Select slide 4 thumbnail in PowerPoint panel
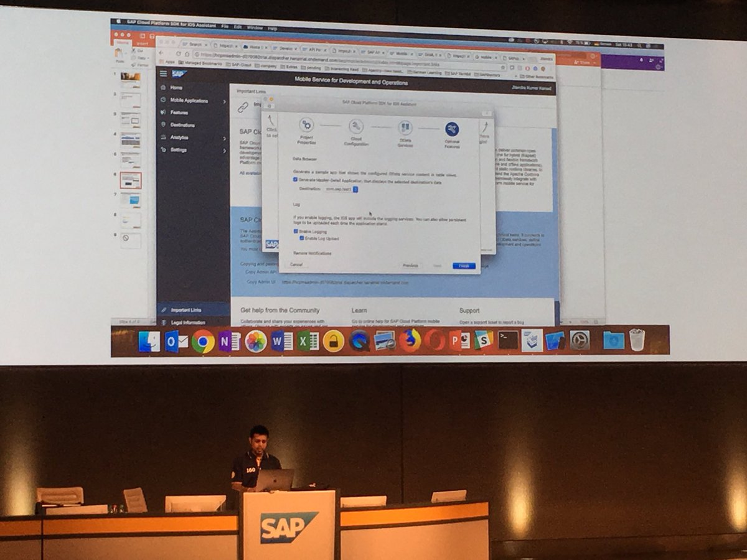747x560 pixels. pyautogui.click(x=131, y=140)
